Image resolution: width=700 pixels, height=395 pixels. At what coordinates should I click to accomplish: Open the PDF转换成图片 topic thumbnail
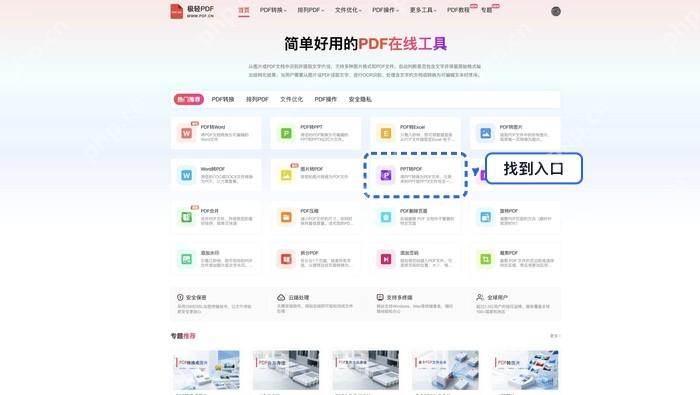tap(206, 370)
